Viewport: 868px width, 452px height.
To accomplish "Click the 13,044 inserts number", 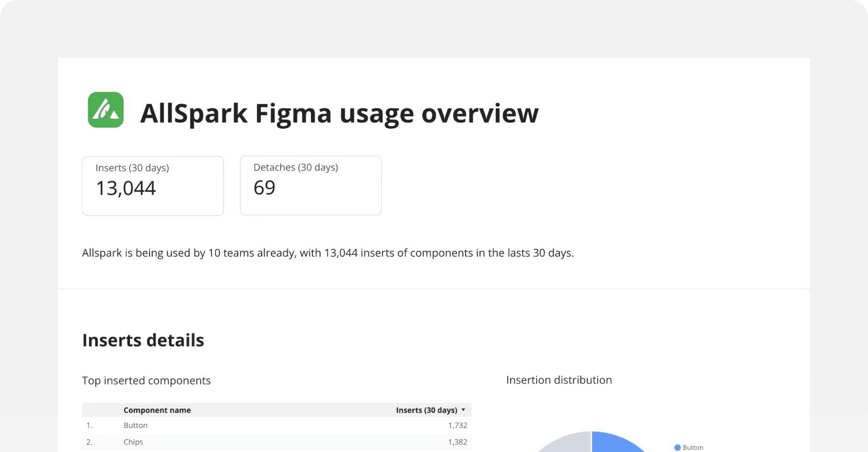I will tap(126, 188).
